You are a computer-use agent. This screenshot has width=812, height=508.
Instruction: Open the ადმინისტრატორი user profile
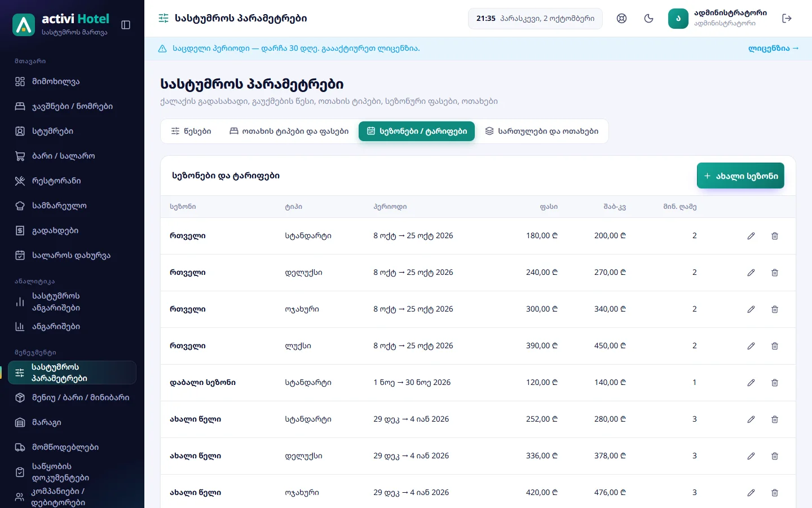718,19
